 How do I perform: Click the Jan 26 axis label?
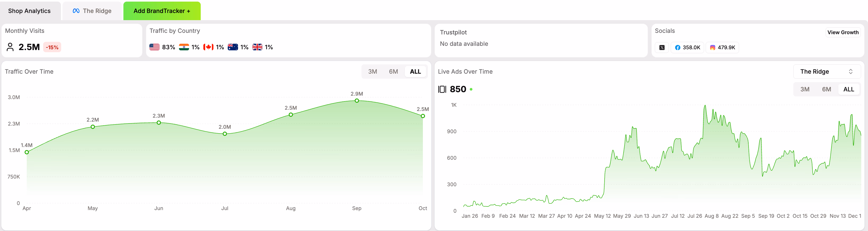470,216
